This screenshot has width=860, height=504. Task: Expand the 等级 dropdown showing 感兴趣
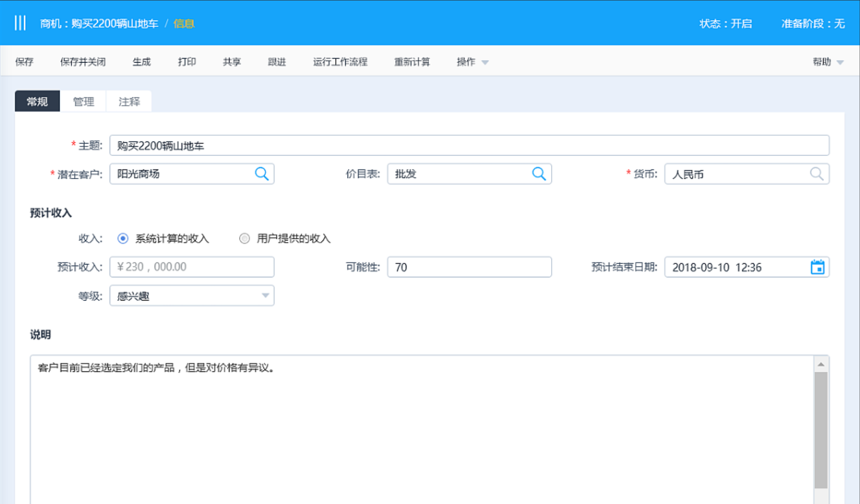tap(192, 296)
